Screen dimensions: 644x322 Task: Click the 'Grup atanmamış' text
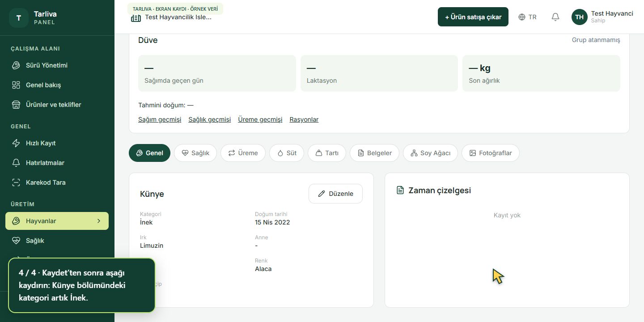tap(596, 40)
